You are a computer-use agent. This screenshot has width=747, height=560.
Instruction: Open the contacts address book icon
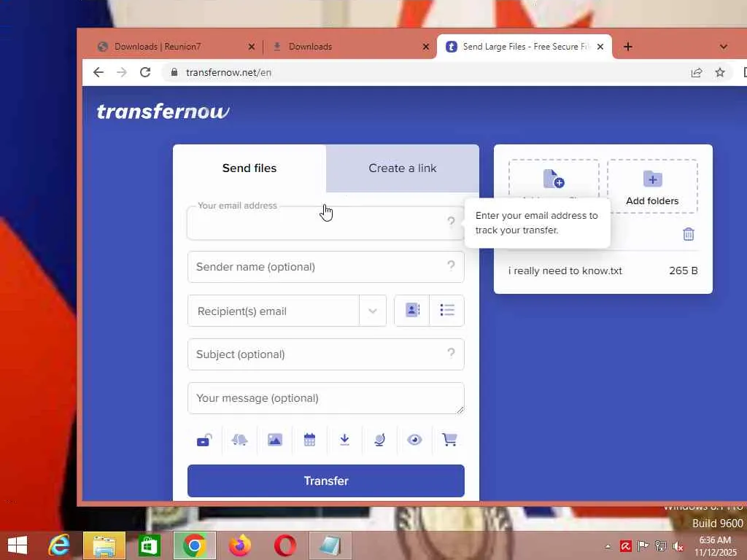[412, 311]
